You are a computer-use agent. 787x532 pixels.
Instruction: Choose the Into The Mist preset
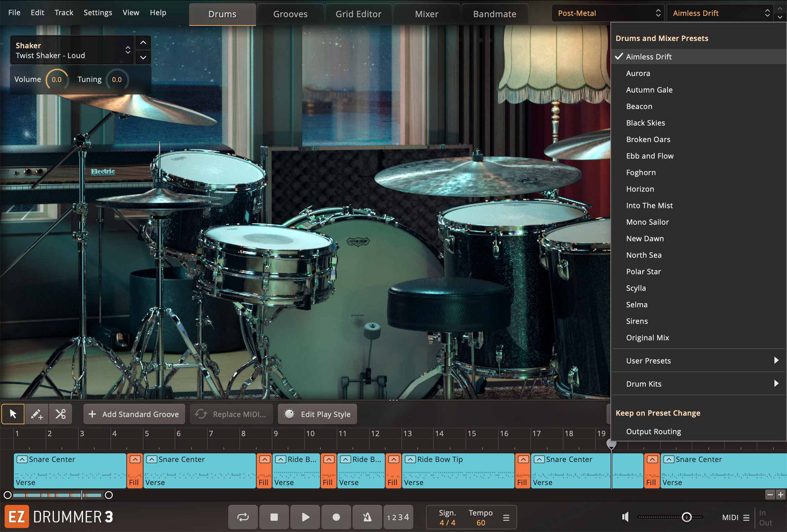pos(698,206)
